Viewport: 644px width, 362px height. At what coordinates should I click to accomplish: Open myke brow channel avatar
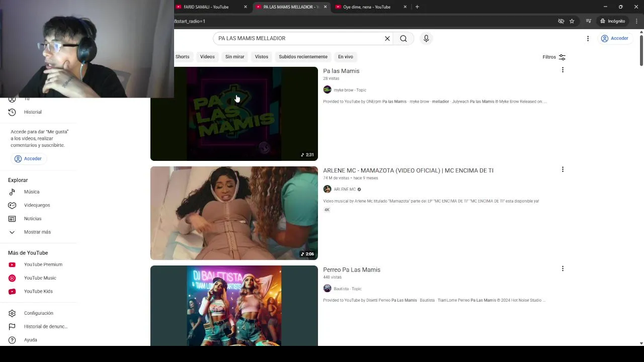coord(327,89)
